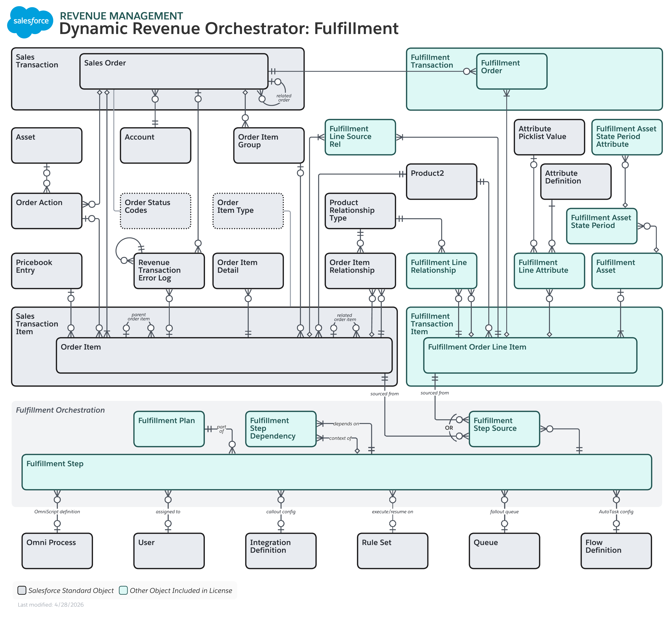672x622 pixels.
Task: Click the "Salesforce Standard Object" legend text
Action: pyautogui.click(x=71, y=591)
